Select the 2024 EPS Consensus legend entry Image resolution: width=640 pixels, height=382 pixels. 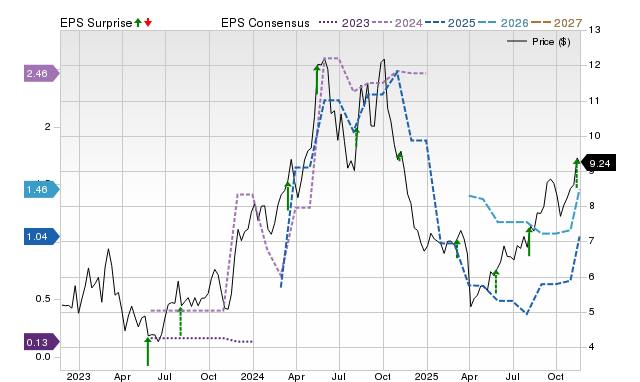click(397, 23)
